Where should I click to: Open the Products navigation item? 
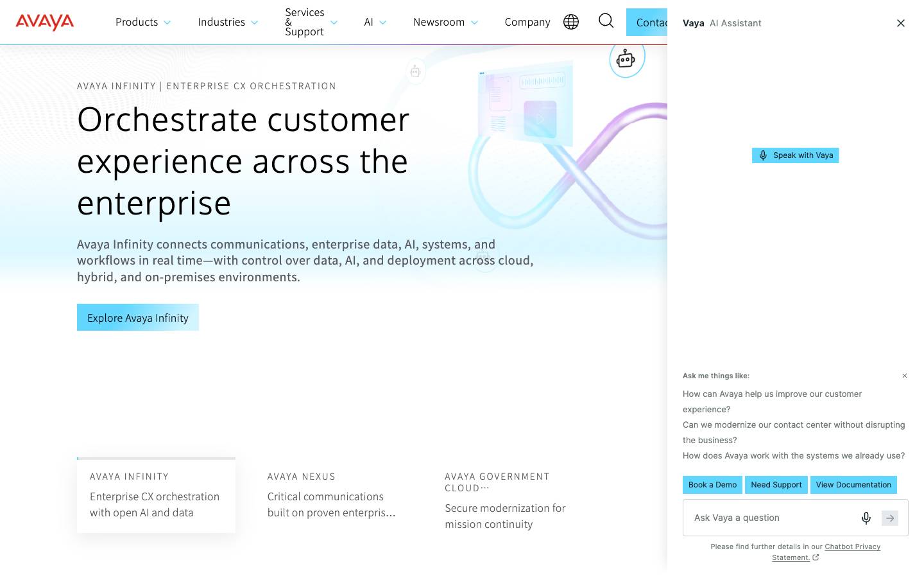pos(137,22)
